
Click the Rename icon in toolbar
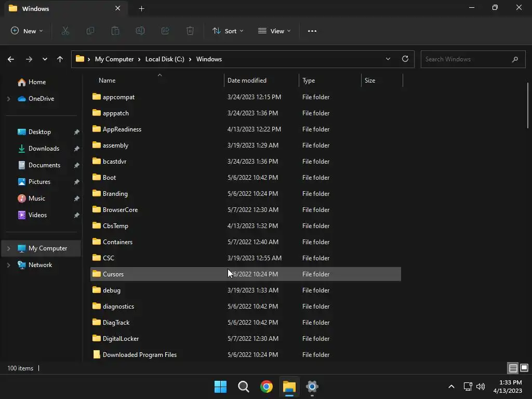pos(140,31)
